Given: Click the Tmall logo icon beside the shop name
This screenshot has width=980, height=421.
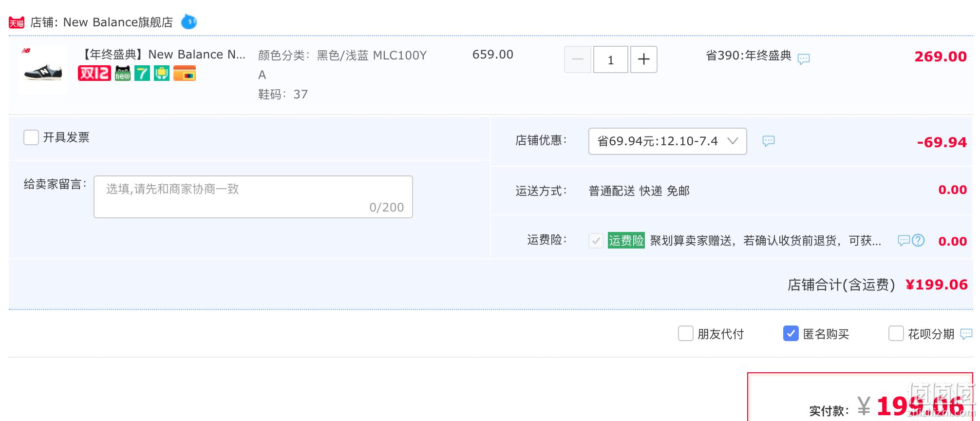Looking at the screenshot, I should 17,22.
